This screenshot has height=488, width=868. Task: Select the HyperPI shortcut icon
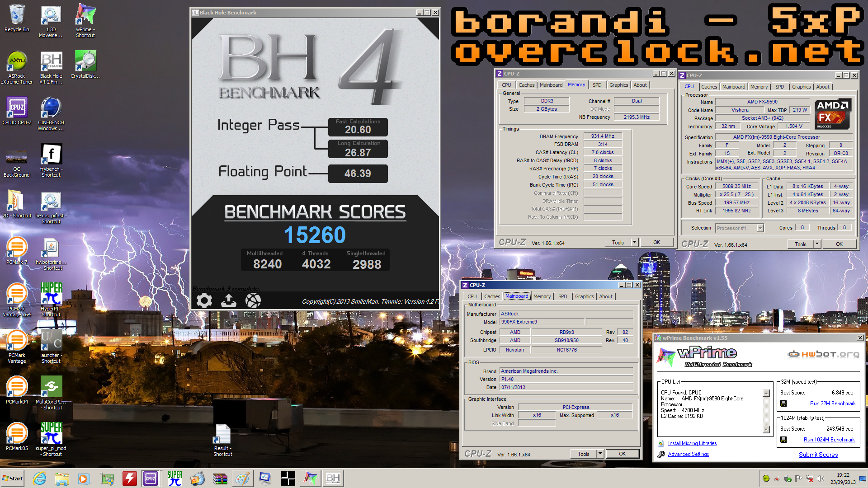click(51, 300)
